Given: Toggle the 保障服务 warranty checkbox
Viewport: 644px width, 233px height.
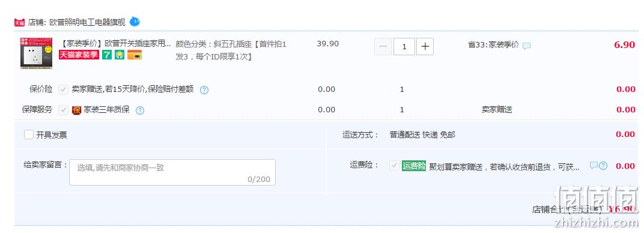Looking at the screenshot, I should pyautogui.click(x=63, y=109).
